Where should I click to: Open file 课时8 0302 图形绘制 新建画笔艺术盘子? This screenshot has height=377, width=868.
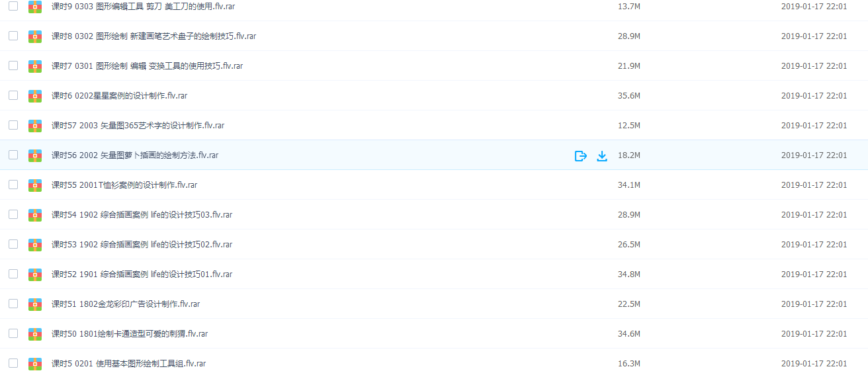click(153, 36)
